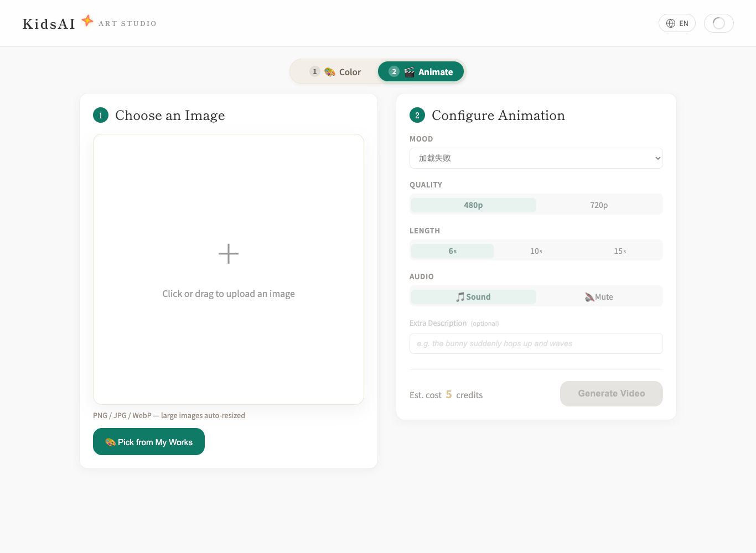Click the Generate Video button

click(612, 394)
